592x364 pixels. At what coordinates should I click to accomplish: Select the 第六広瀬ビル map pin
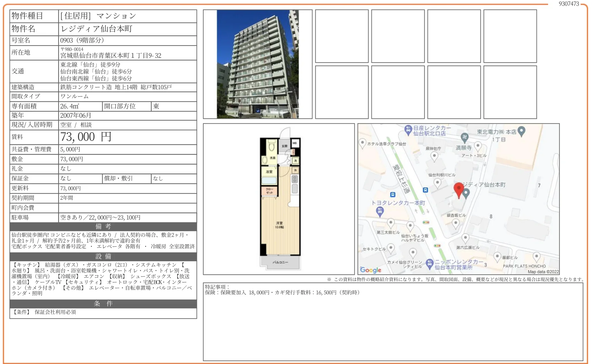coord(465,237)
